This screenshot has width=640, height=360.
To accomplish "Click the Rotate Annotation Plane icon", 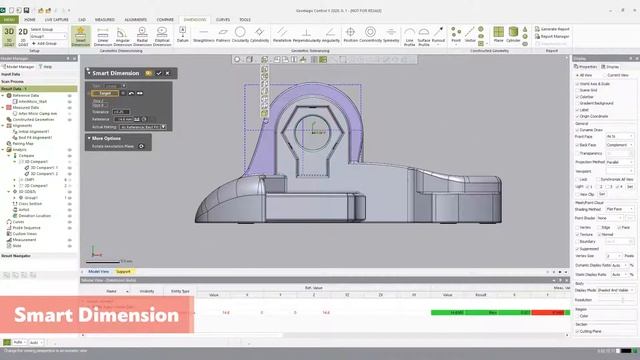I will 141,146.
